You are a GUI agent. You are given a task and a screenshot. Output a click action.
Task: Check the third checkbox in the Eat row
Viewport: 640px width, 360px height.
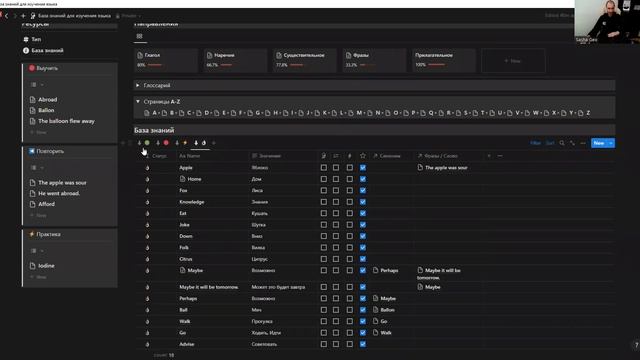(350, 213)
